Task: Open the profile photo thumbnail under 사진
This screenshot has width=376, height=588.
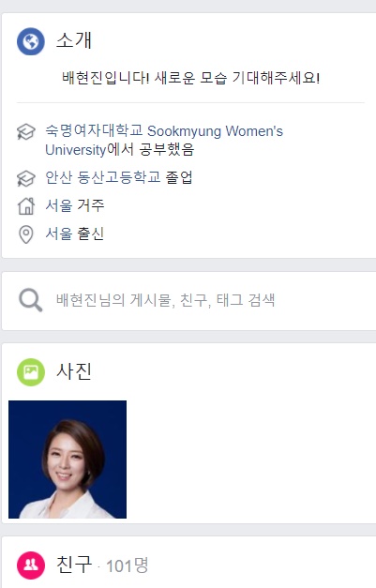Action: [68, 460]
